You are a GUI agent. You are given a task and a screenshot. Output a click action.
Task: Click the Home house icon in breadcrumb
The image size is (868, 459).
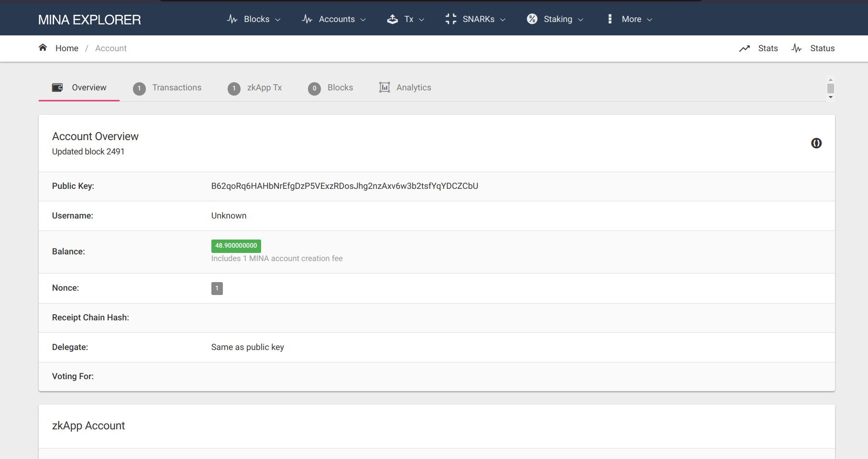point(43,47)
